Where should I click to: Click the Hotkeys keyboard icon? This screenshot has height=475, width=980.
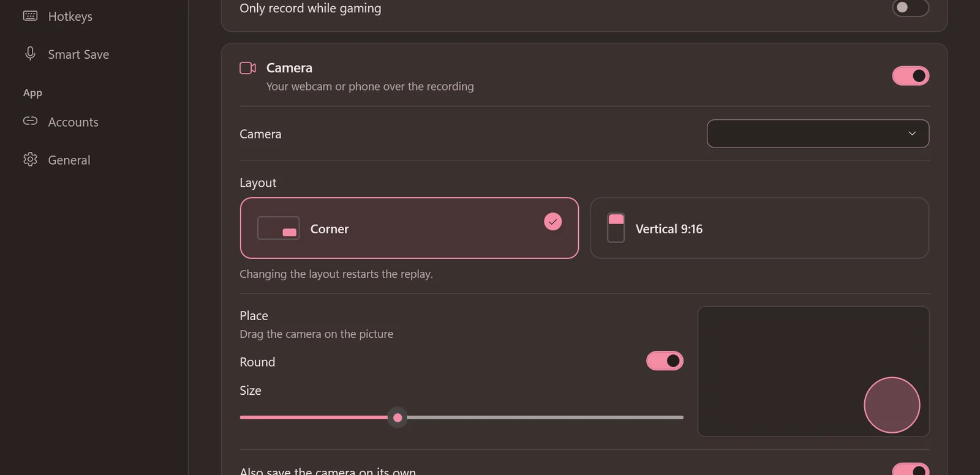(x=30, y=16)
